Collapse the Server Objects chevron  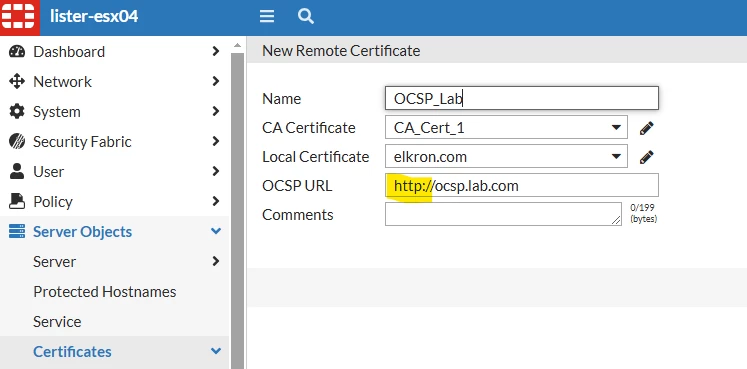point(216,231)
